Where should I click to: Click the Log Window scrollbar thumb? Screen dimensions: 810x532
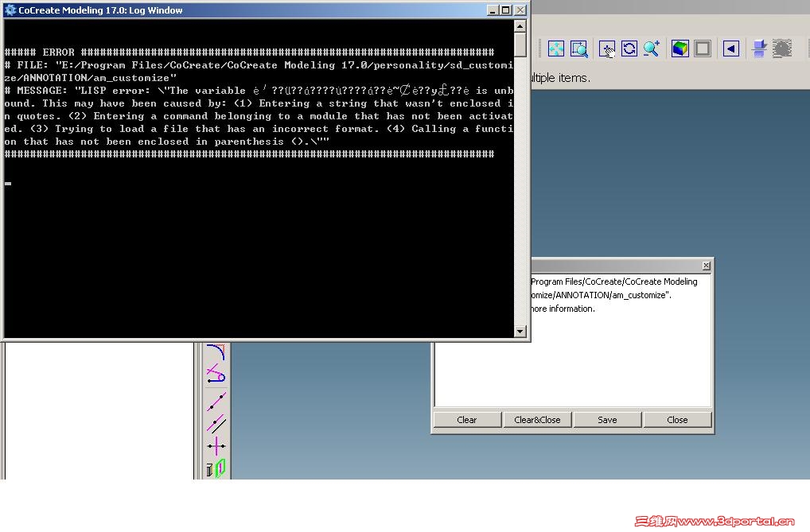pos(520,45)
